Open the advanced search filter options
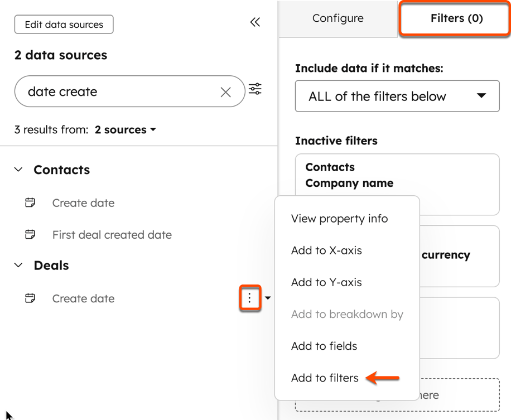The height and width of the screenshot is (420, 511). [x=255, y=89]
